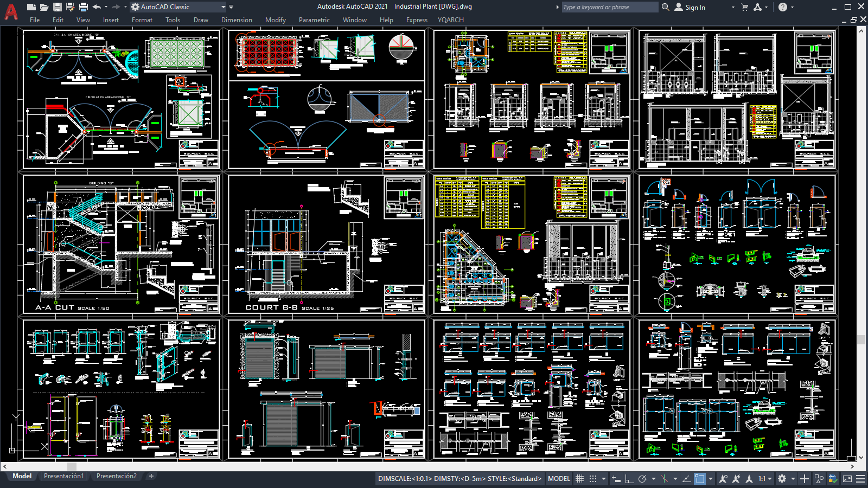868x488 pixels.
Task: Toggle dynamic input in the status bar
Action: 615,479
